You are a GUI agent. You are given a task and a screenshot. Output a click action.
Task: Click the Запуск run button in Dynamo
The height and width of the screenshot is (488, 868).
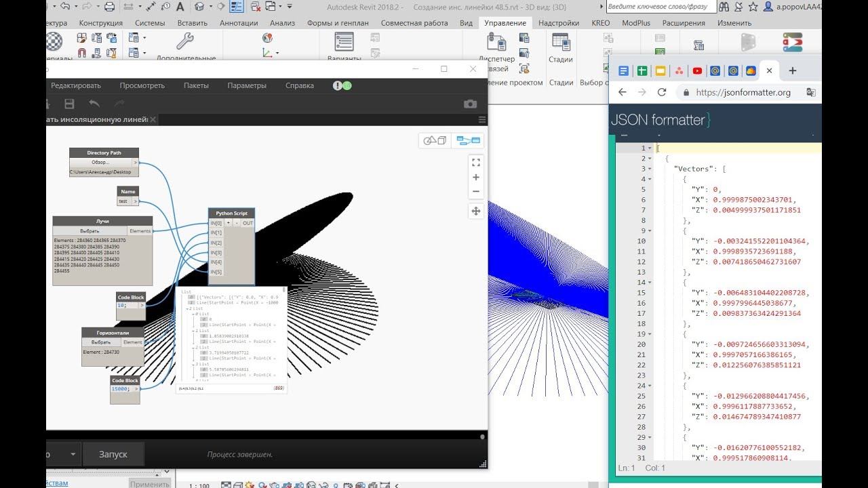click(x=113, y=454)
